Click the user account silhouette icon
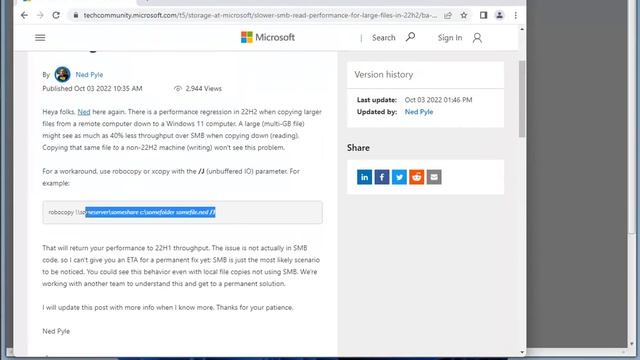This screenshot has width=640, height=360. [477, 38]
